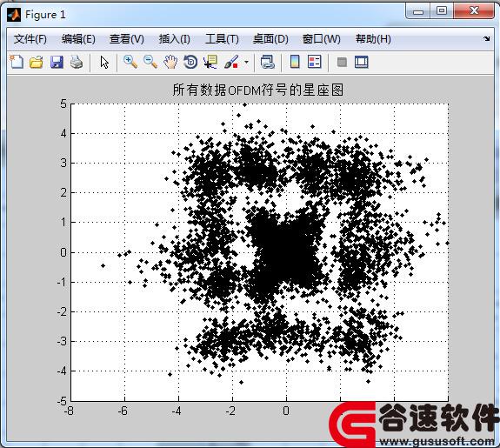Viewport: 500px width, 448px height.
Task: Print the figure using printer icon
Action: [77, 62]
